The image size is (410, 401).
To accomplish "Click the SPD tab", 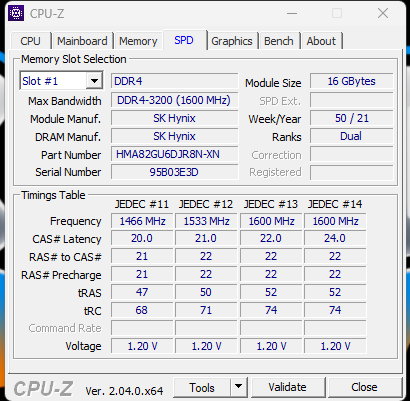I will (184, 40).
